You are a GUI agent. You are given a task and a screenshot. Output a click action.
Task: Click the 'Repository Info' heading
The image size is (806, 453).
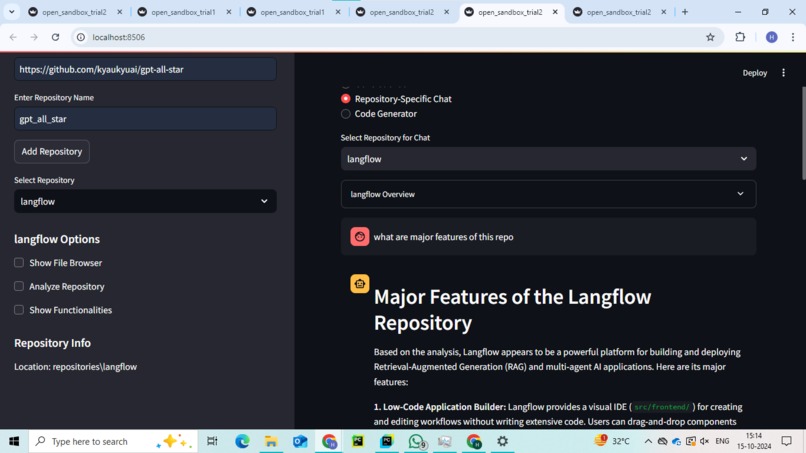(52, 343)
